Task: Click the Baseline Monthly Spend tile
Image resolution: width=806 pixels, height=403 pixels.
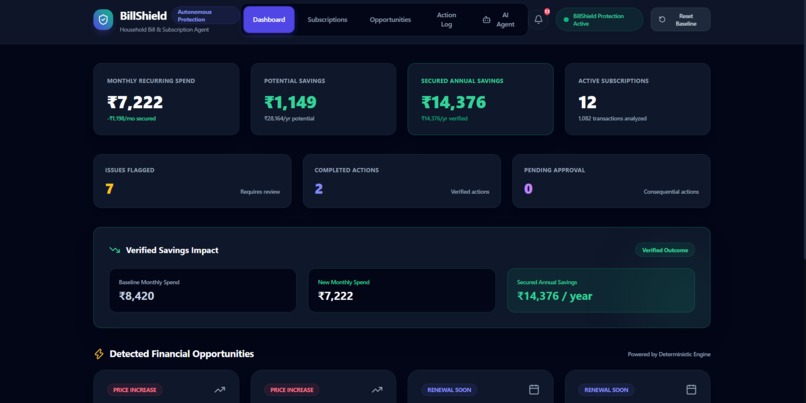Action: pos(203,290)
